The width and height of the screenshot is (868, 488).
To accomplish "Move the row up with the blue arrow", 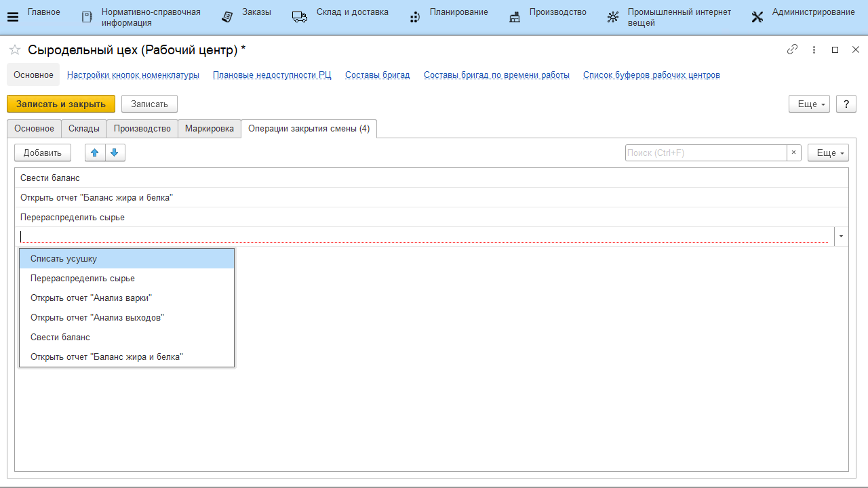I will tap(95, 152).
